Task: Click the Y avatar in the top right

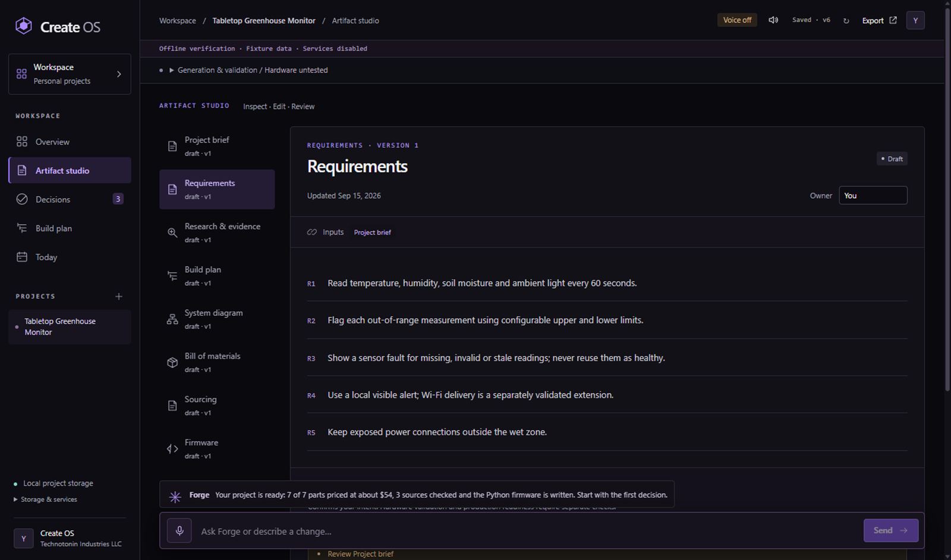Action: (x=915, y=20)
